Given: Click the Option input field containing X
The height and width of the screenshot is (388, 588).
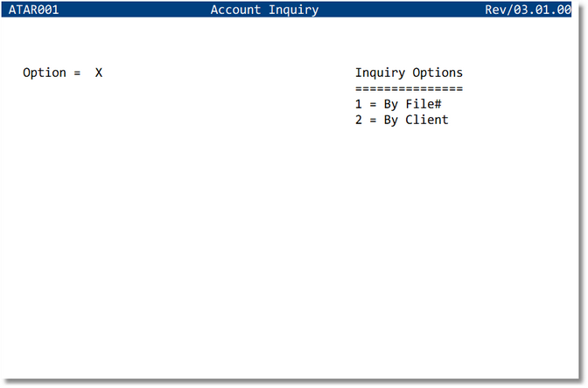Looking at the screenshot, I should tap(99, 73).
